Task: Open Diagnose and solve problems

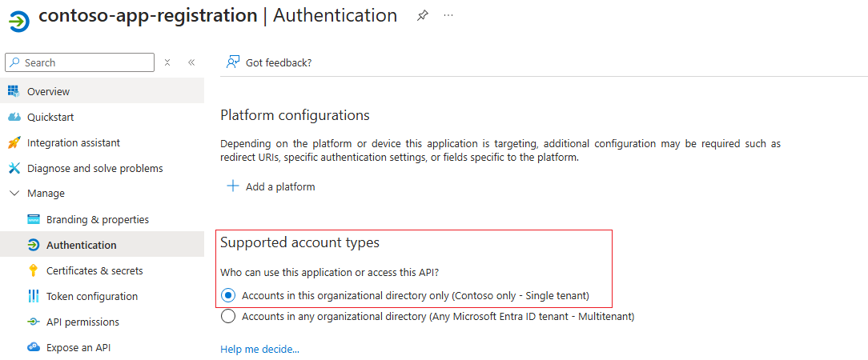Action: 94,168
